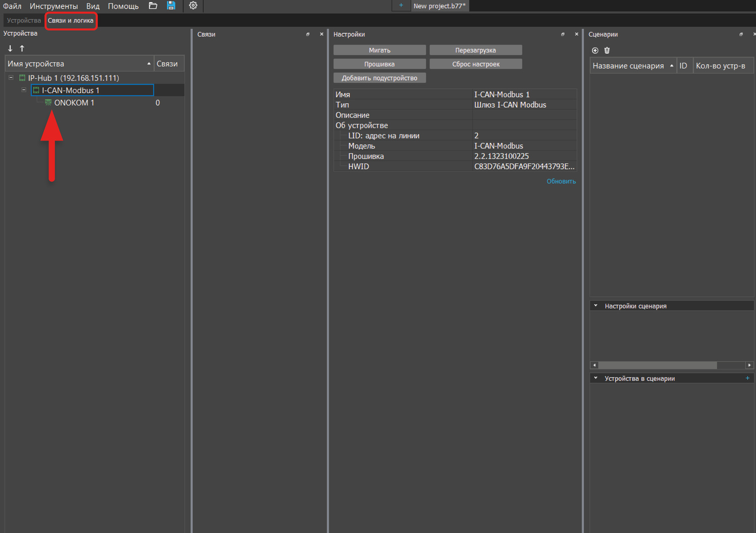Delete scenario using the trash icon

(607, 50)
